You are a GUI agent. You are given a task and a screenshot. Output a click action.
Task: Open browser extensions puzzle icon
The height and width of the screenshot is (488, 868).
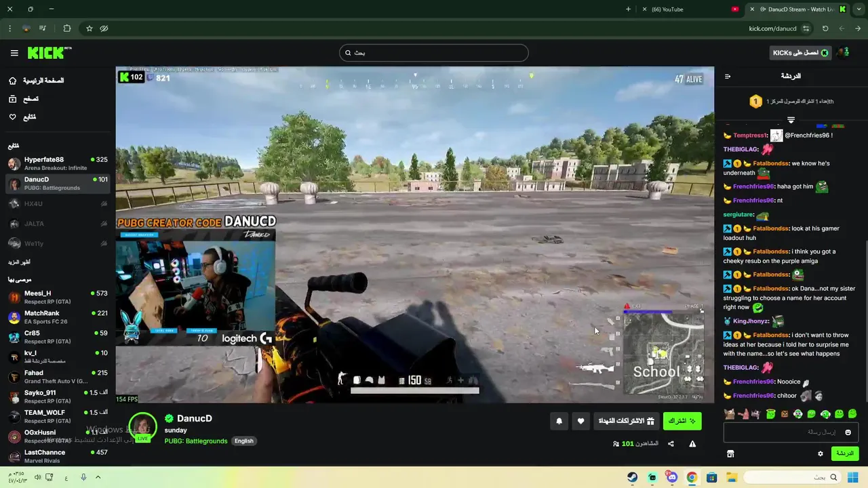tap(66, 28)
